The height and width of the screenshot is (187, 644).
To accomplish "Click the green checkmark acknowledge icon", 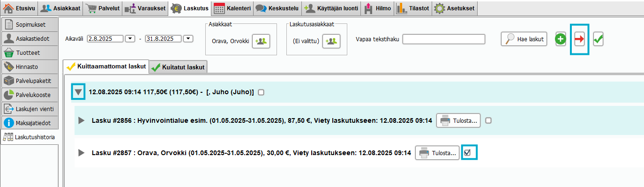I will [x=598, y=40].
